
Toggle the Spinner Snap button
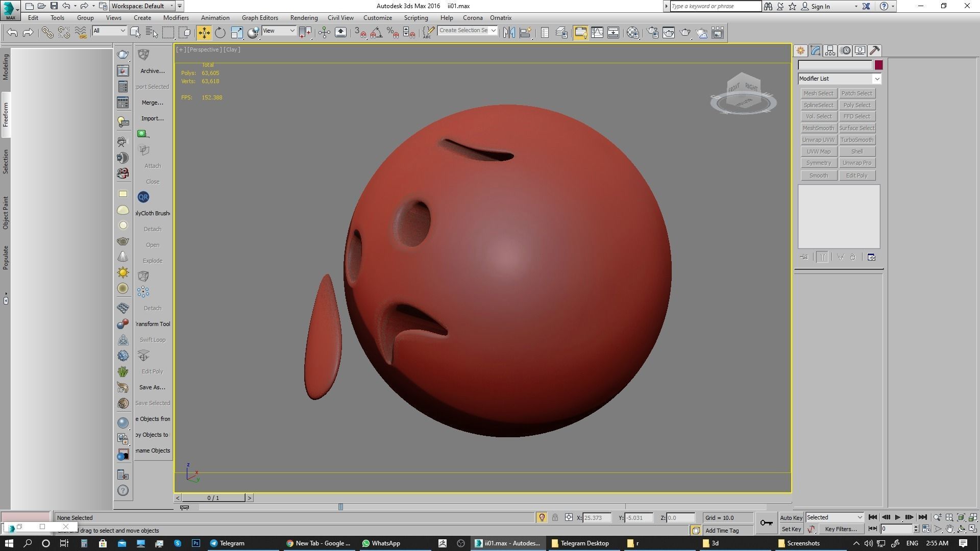(x=409, y=33)
